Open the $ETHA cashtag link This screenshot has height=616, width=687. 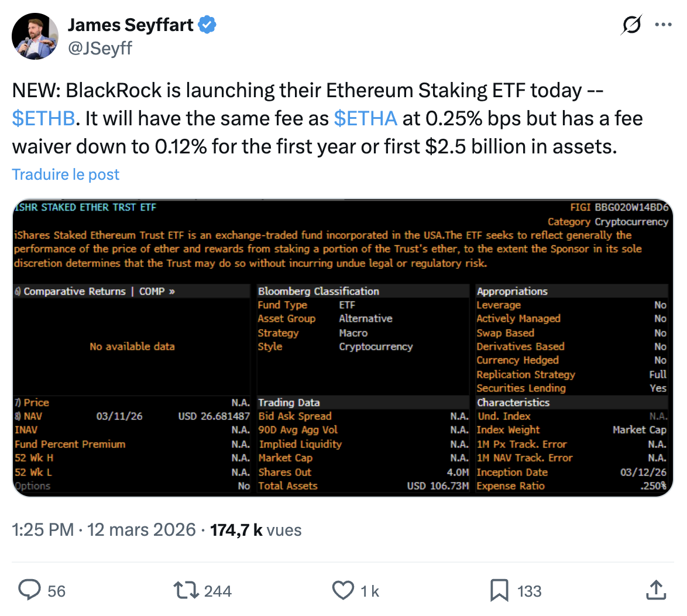point(366,118)
